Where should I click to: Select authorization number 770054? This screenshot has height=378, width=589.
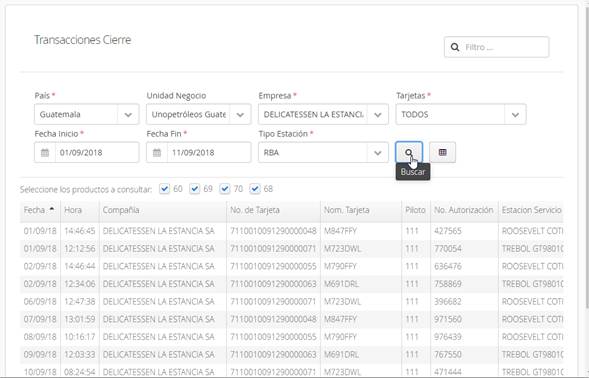[x=448, y=248]
